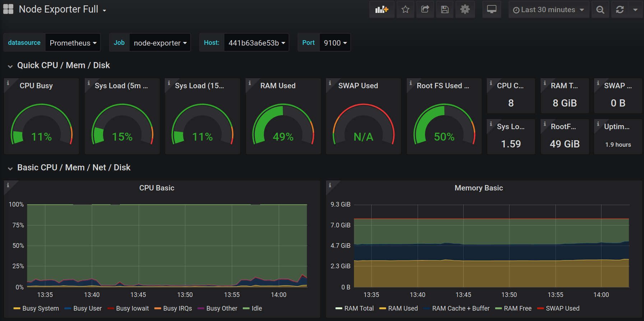Click the 8 GiB RAM Total value
Viewport: 644px width, 321px height.
tap(565, 103)
